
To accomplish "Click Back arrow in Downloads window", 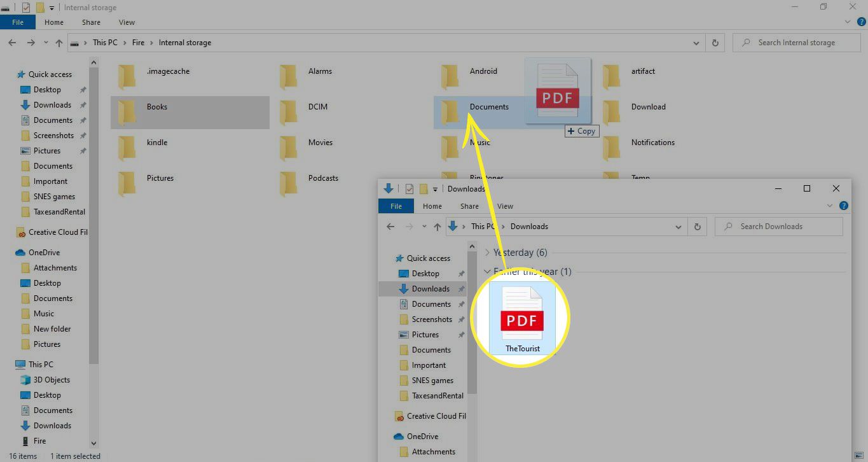I will click(390, 227).
